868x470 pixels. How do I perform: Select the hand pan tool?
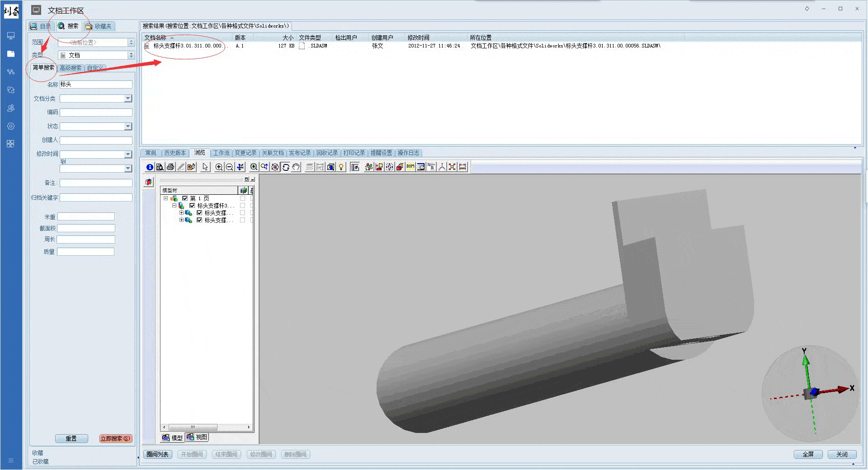coord(296,167)
